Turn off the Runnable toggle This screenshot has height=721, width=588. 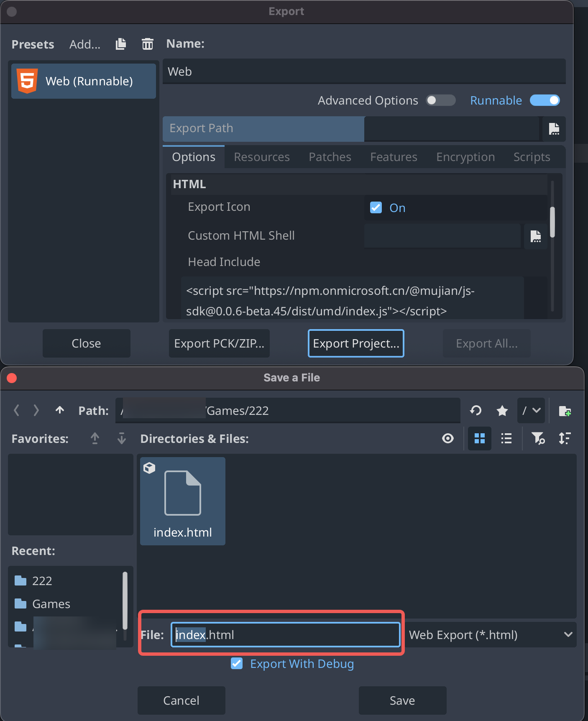tap(545, 100)
